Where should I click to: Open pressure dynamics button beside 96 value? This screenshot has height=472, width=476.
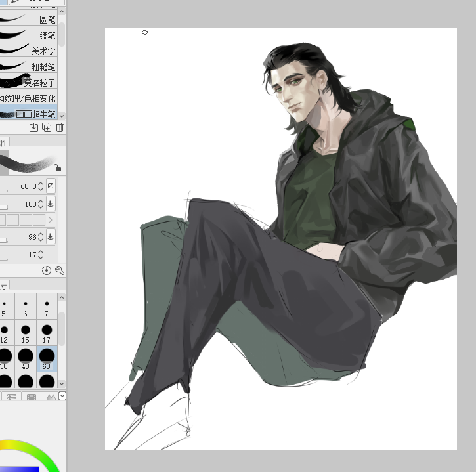point(51,236)
